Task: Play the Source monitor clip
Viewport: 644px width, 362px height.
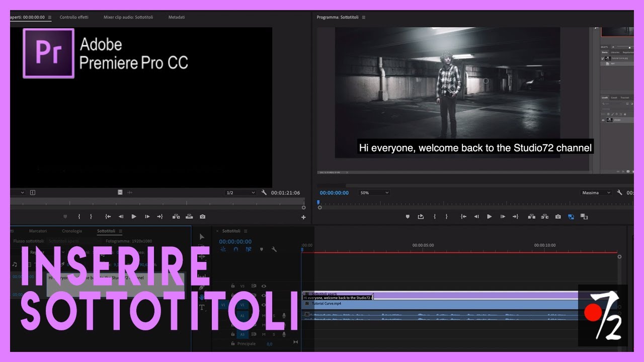Action: pyautogui.click(x=134, y=217)
